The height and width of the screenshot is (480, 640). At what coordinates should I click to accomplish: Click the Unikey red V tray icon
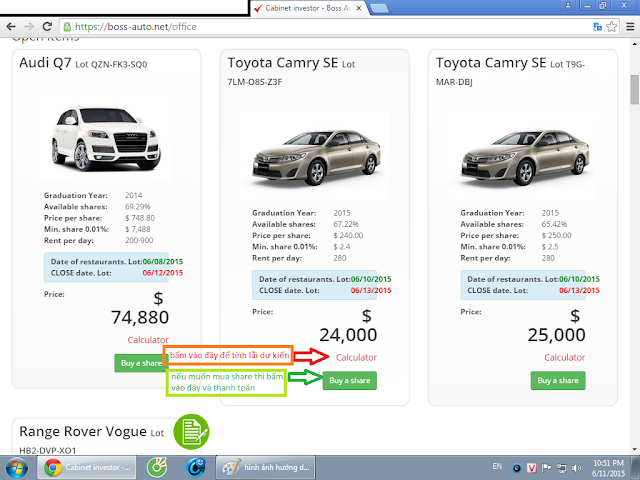532,468
